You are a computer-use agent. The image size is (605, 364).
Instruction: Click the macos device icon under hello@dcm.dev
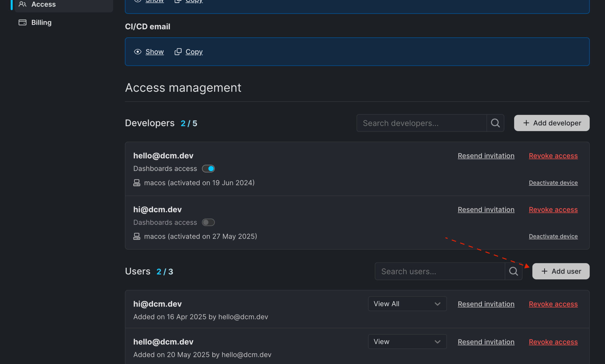(x=137, y=183)
